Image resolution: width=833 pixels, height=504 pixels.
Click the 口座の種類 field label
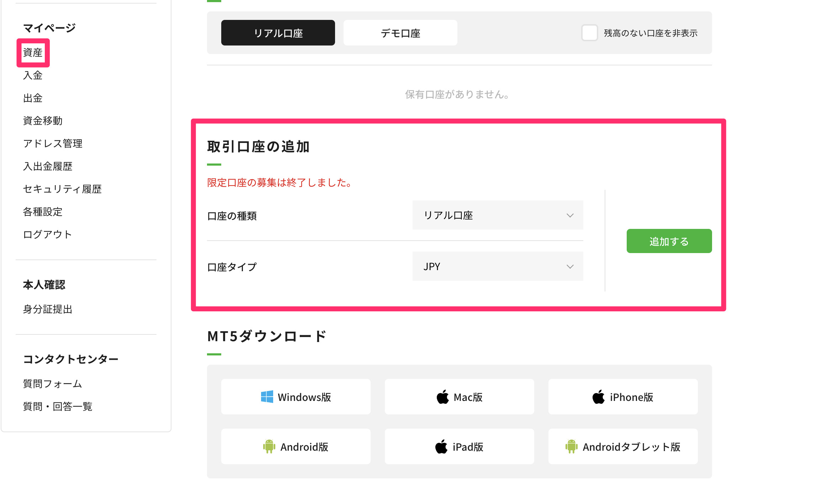pyautogui.click(x=232, y=216)
